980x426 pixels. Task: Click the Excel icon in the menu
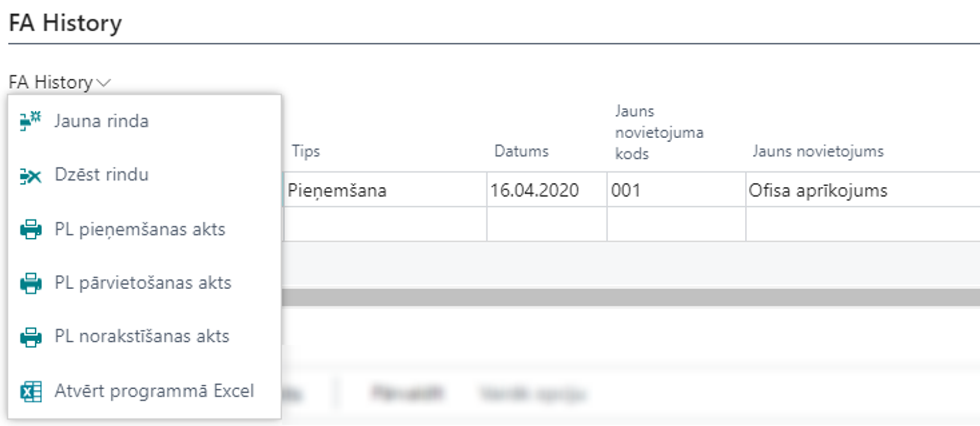coord(30,391)
